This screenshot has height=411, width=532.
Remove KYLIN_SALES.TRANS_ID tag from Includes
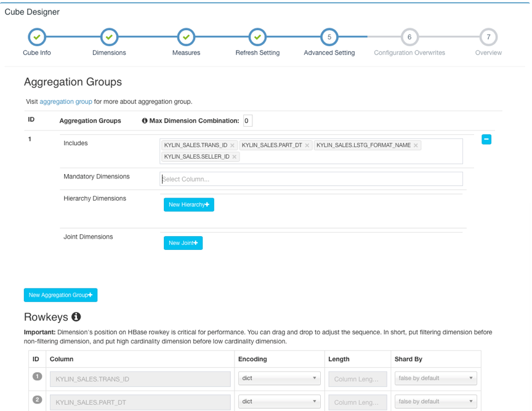(x=232, y=146)
